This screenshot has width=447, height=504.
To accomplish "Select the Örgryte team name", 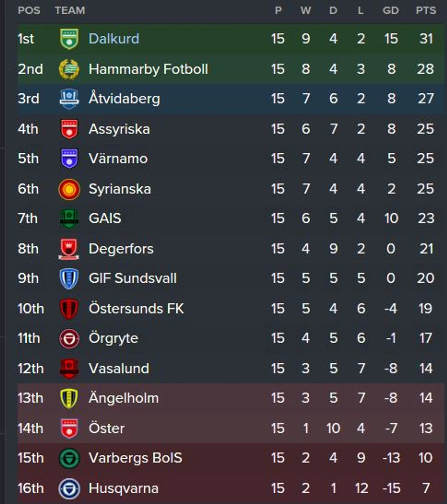I will [x=113, y=338].
